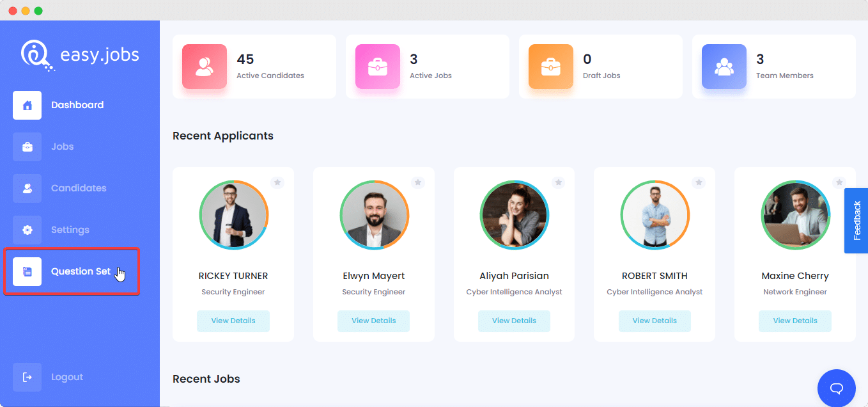The width and height of the screenshot is (868, 407).
Task: Click the easy.jobs logo
Action: click(79, 54)
